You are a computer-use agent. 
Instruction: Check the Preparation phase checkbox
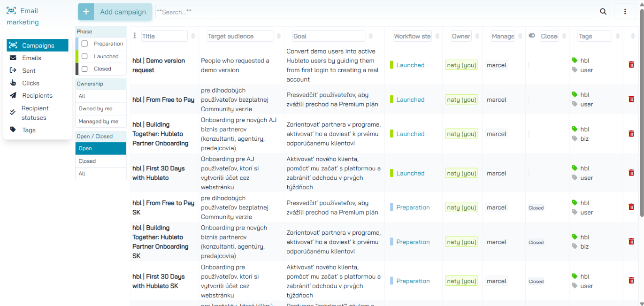[x=84, y=44]
